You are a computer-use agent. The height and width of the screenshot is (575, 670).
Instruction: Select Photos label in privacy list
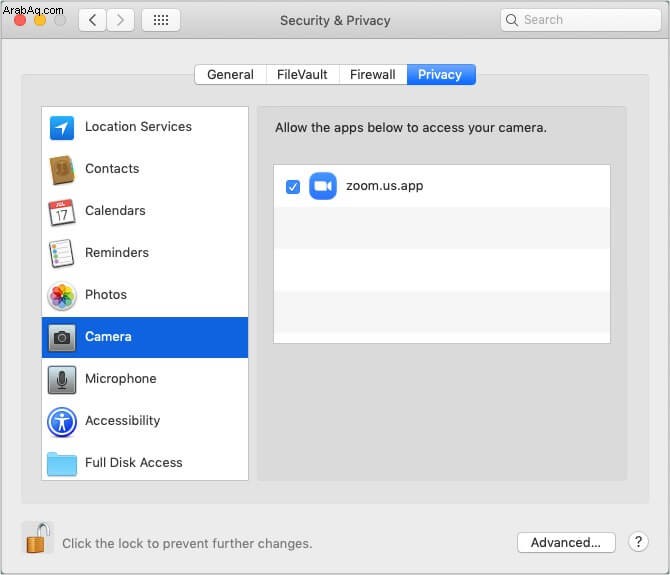point(106,294)
